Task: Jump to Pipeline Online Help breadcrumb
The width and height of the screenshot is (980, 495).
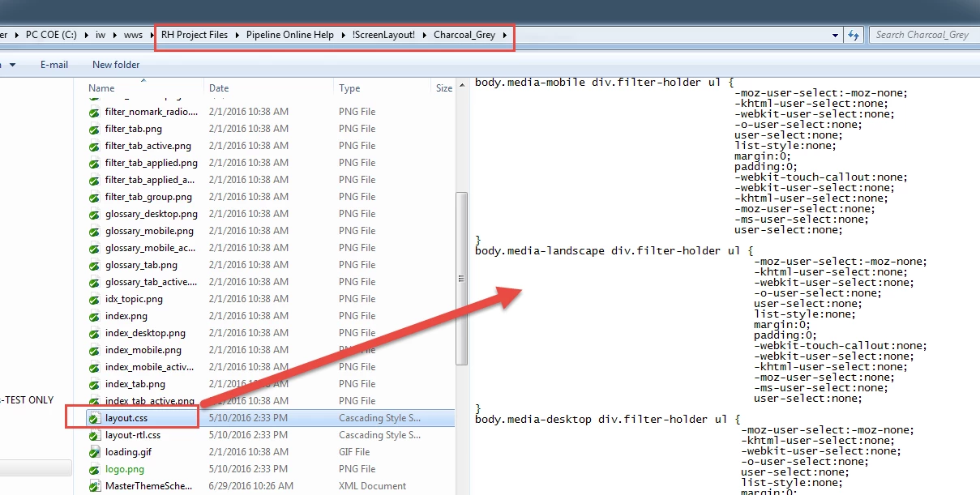Action: pos(290,35)
